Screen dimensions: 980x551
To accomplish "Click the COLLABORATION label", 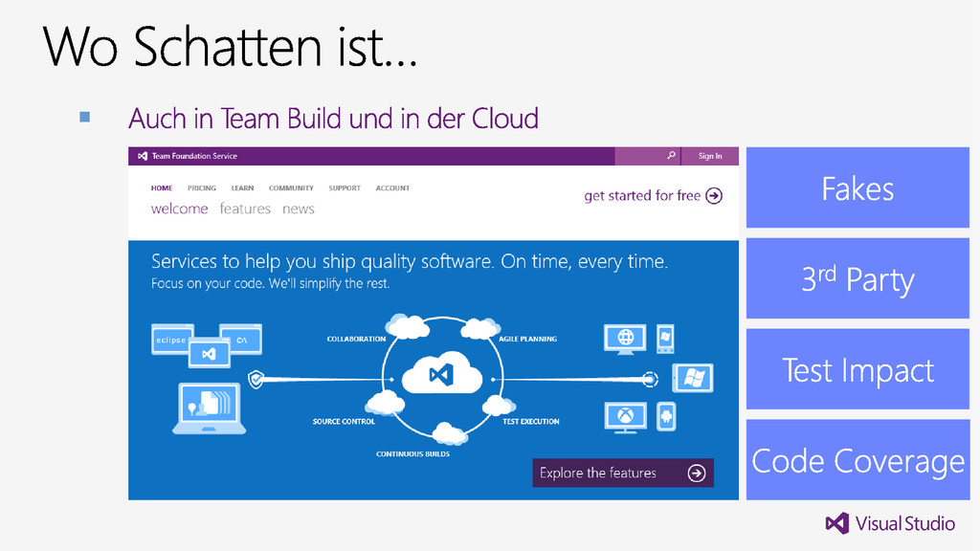I will (356, 340).
